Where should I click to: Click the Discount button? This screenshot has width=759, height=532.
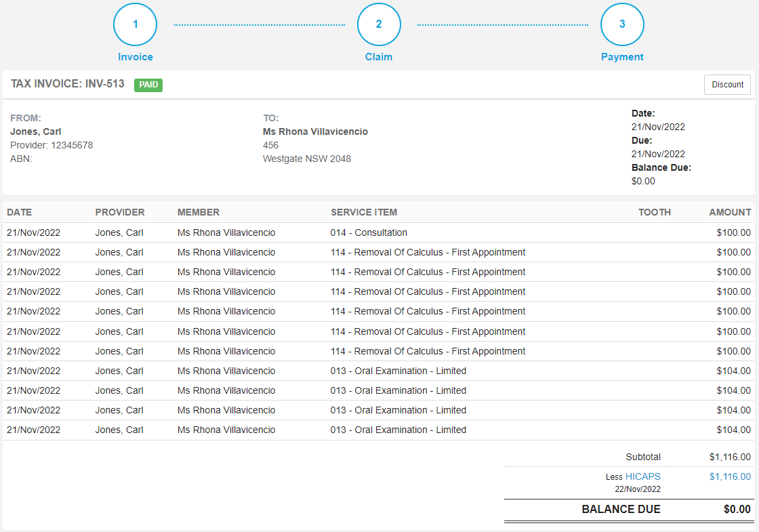727,85
